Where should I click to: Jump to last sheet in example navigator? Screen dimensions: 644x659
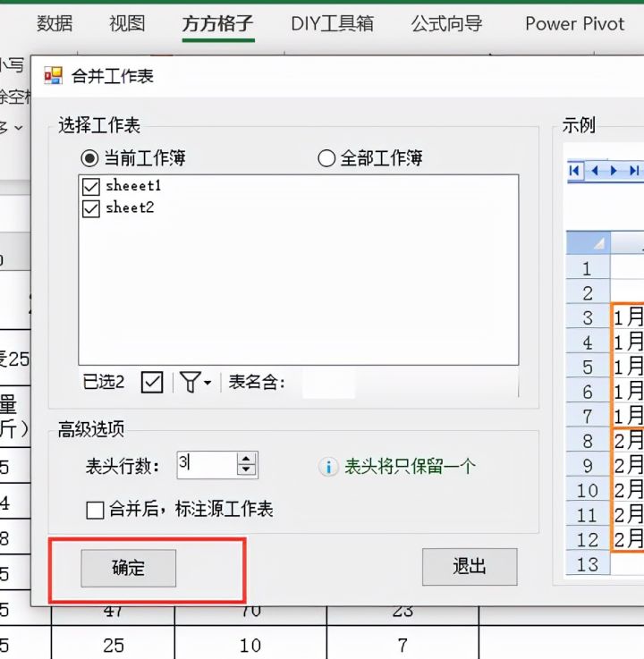[x=634, y=170]
